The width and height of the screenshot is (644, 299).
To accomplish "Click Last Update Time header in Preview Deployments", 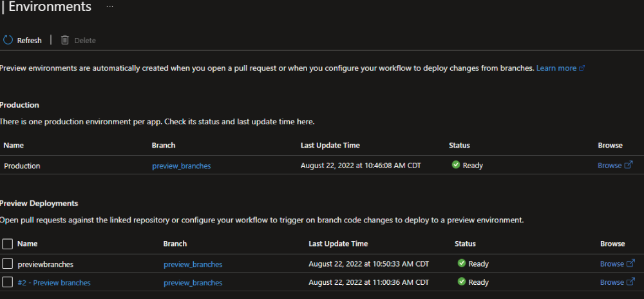I will [x=338, y=244].
